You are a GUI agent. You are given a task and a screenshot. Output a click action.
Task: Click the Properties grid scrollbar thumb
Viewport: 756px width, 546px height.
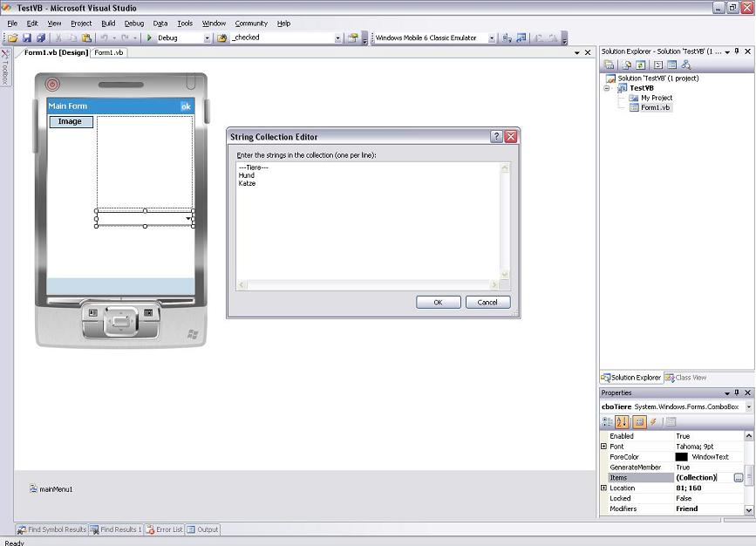[749, 475]
